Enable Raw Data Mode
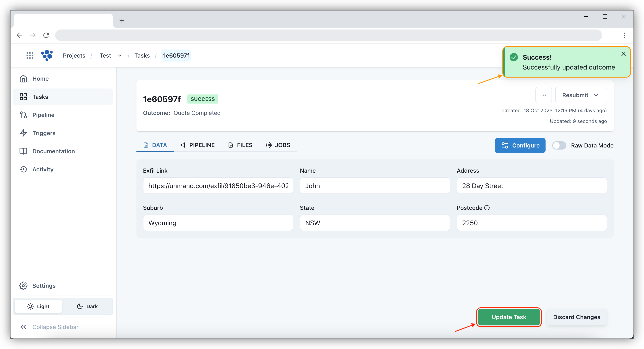The image size is (644, 349). (x=559, y=145)
